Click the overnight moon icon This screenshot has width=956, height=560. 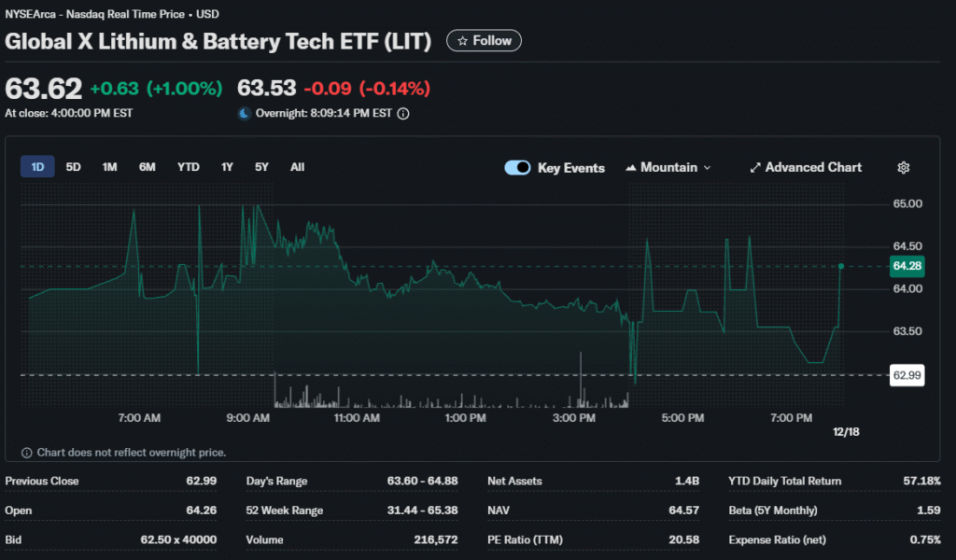coord(245,114)
